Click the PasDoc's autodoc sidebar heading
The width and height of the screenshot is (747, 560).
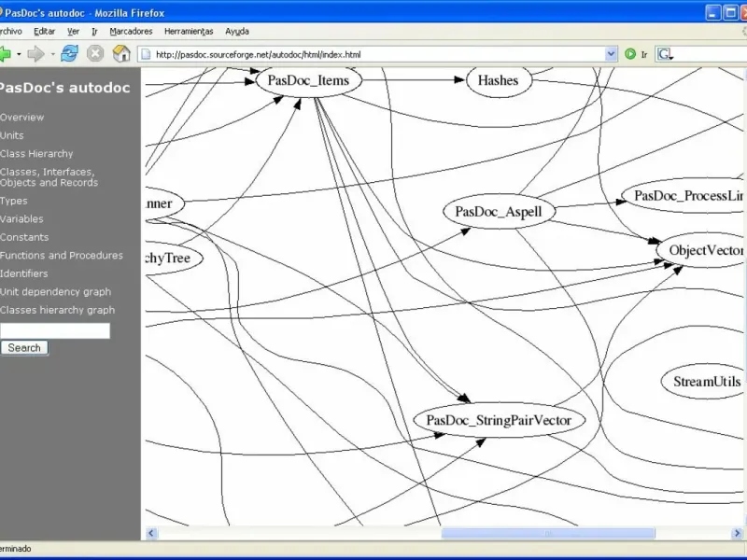64,88
